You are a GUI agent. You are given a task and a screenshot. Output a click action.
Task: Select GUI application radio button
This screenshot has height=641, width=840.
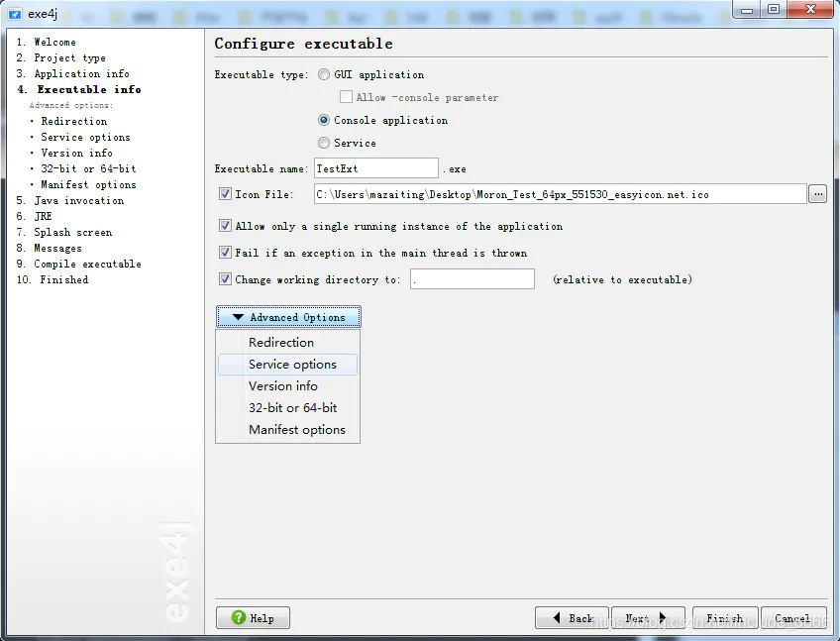click(324, 74)
